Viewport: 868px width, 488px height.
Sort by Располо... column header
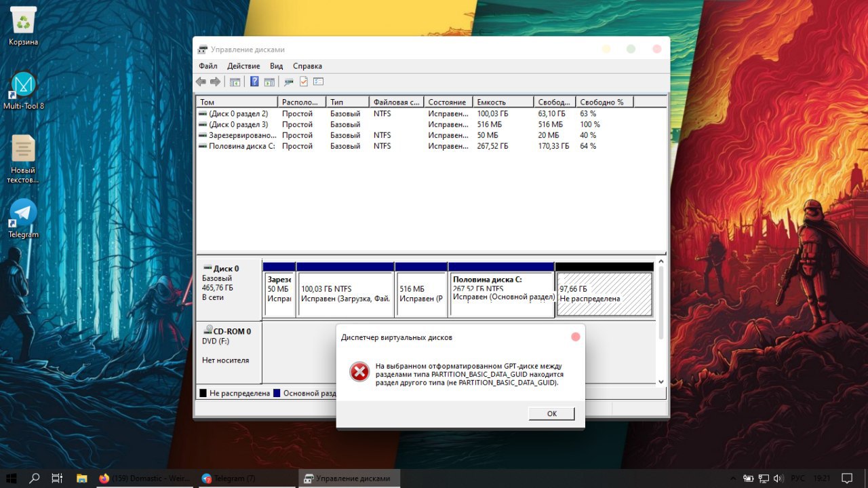(302, 102)
